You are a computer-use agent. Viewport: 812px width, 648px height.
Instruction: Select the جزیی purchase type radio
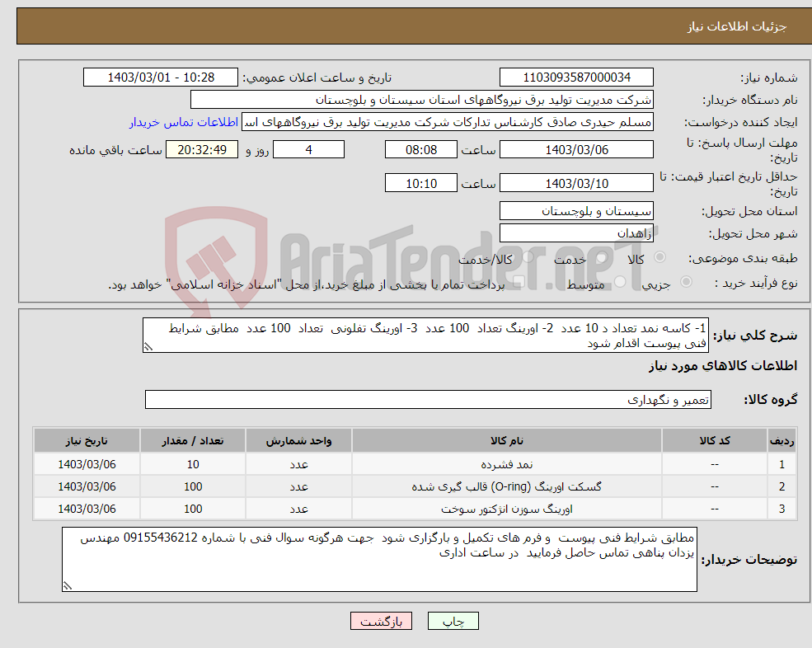pyautogui.click(x=686, y=282)
